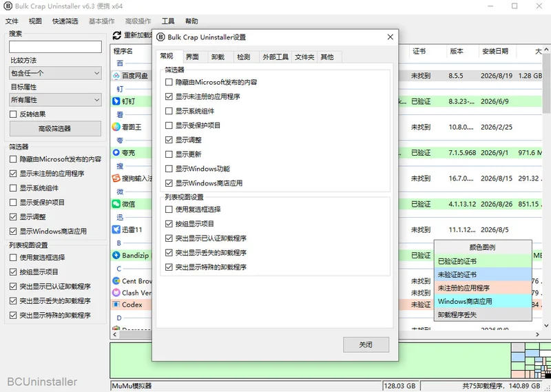Image resolution: width=551 pixels, height=392 pixels.
Task: Click the BCU logo in main window title bar
Action: (x=8, y=6)
